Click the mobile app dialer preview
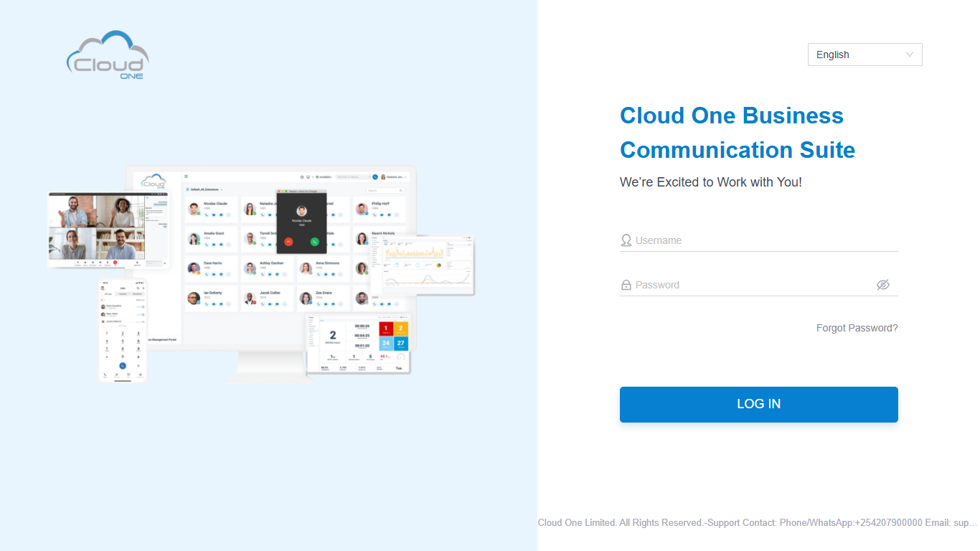Viewport: 980px width, 551px height. coord(123,331)
